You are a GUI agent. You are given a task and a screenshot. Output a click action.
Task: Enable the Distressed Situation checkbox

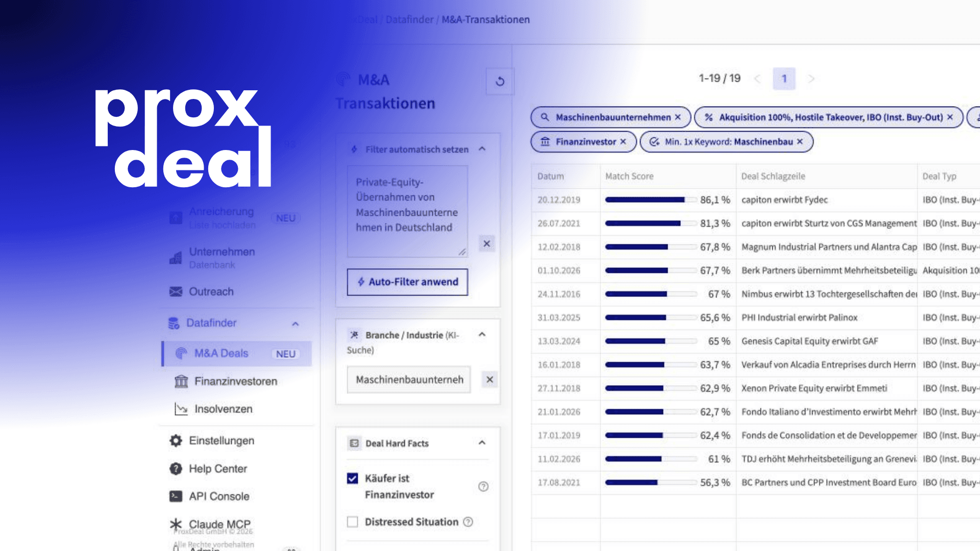pyautogui.click(x=353, y=522)
